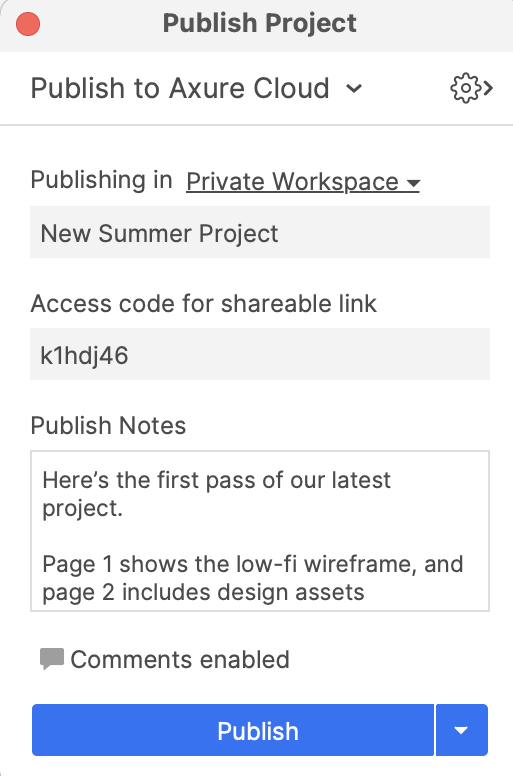
Task: Place cursor on 'Here's the first pass' line
Action: [217, 480]
